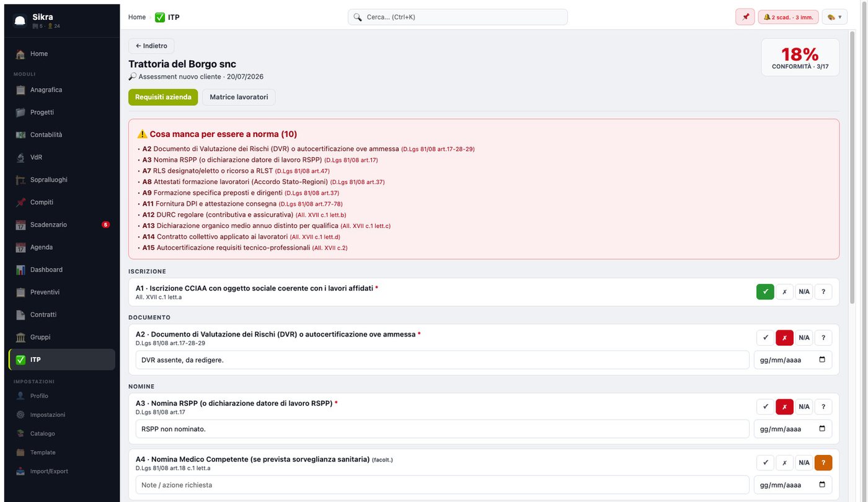The height and width of the screenshot is (502, 868).
Task: Click the green checkmark icon in breadcrumb
Action: tap(160, 17)
